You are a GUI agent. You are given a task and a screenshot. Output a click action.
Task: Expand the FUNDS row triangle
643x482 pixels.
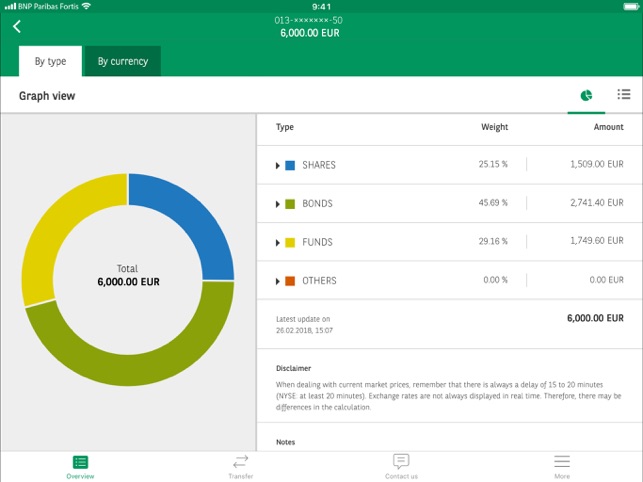click(278, 242)
